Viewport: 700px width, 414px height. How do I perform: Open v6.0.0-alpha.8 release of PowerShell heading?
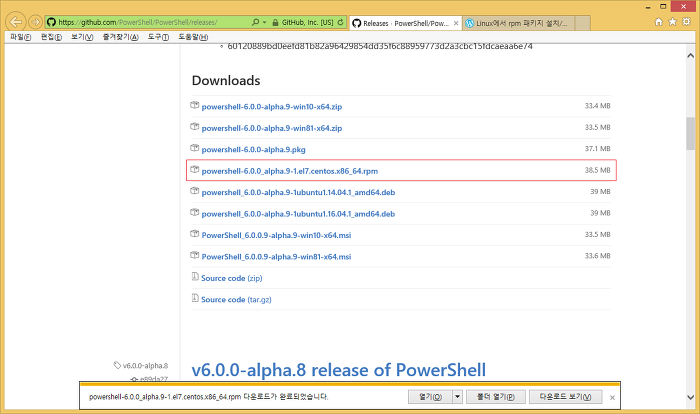tap(339, 370)
